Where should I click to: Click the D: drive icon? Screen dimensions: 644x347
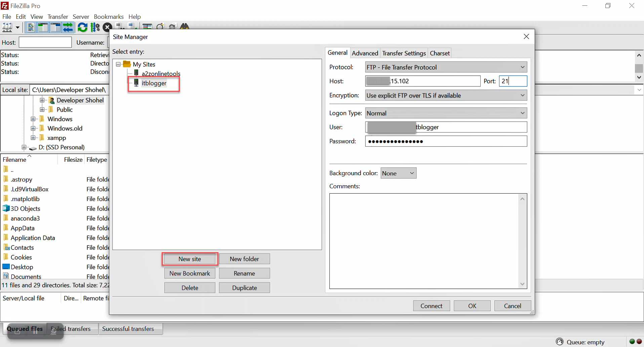tap(33, 148)
